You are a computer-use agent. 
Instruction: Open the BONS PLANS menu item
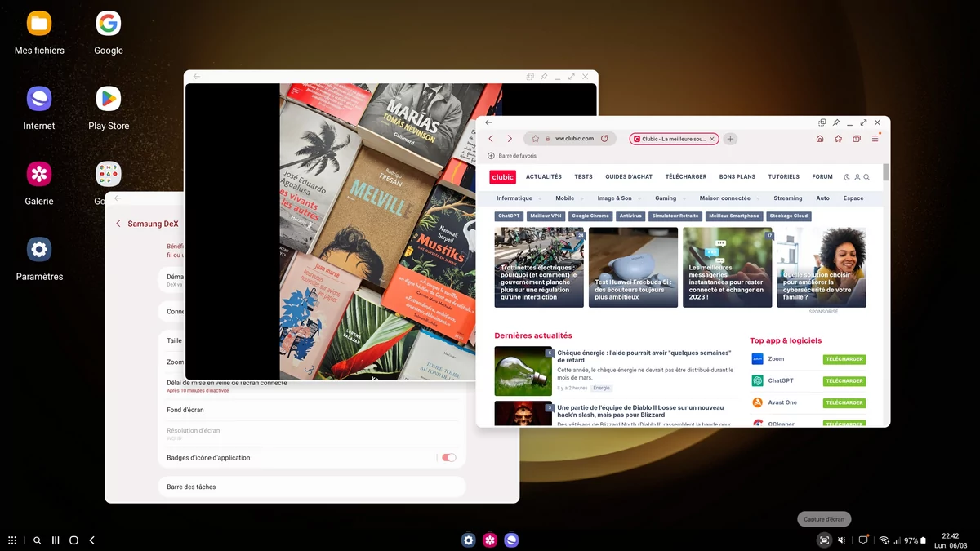pyautogui.click(x=737, y=177)
